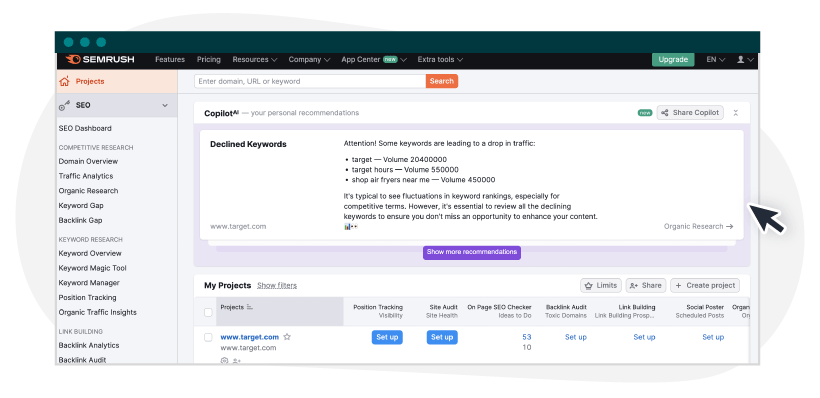Set up Backlink Audit for target.com

pyautogui.click(x=576, y=337)
